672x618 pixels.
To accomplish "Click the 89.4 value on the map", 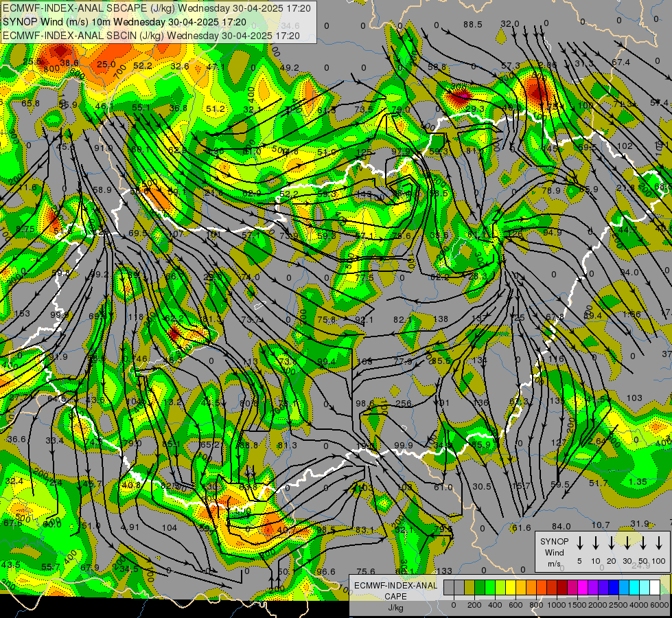I will point(592,316).
